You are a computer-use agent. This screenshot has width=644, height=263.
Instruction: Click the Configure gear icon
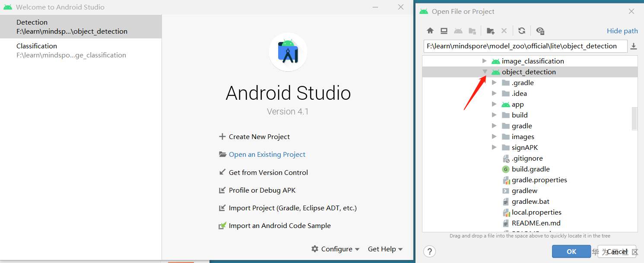(315, 249)
